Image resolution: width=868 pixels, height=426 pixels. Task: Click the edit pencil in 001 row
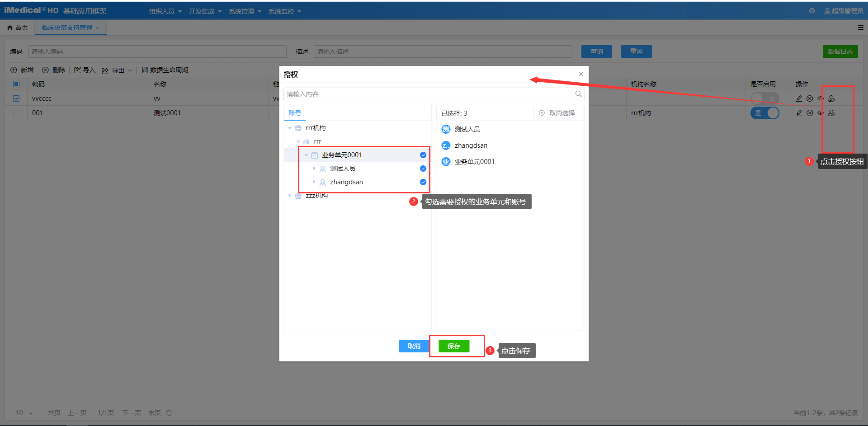coord(799,113)
